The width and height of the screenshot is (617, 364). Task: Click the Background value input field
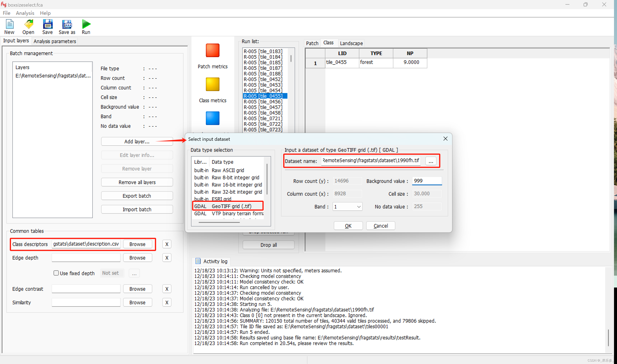pyautogui.click(x=427, y=181)
